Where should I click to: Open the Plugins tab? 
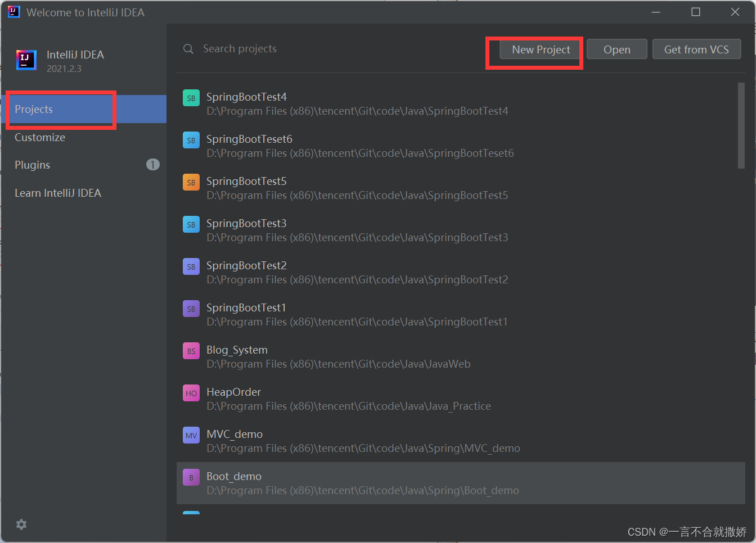(x=84, y=165)
